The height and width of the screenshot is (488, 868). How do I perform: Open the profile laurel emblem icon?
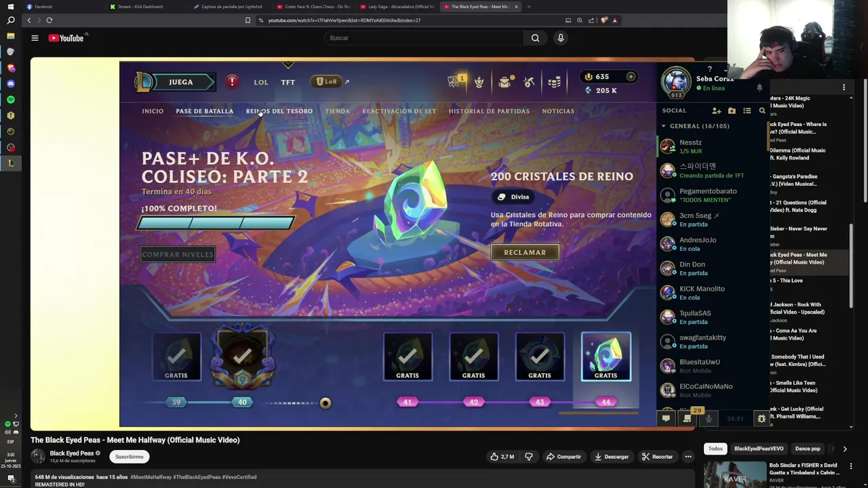click(479, 82)
